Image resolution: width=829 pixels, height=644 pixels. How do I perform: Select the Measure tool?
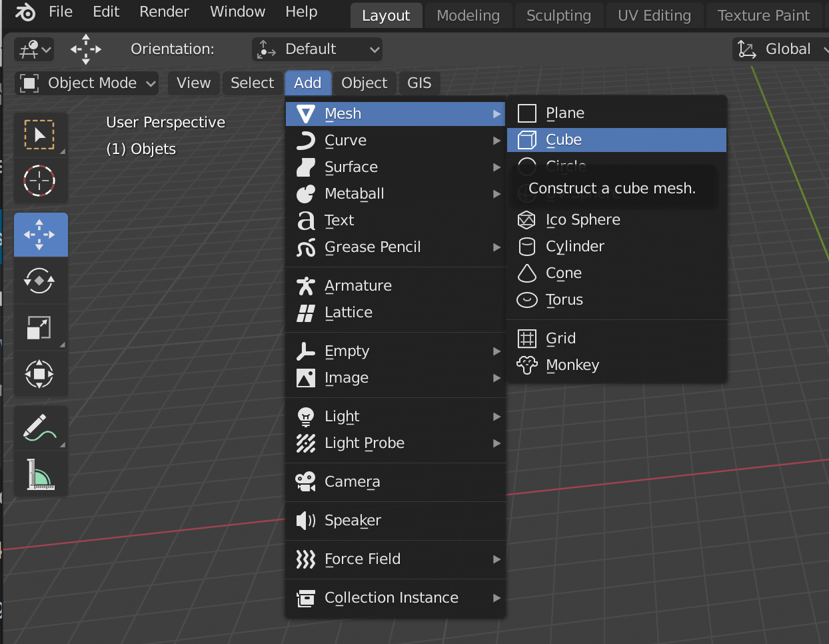coord(40,474)
